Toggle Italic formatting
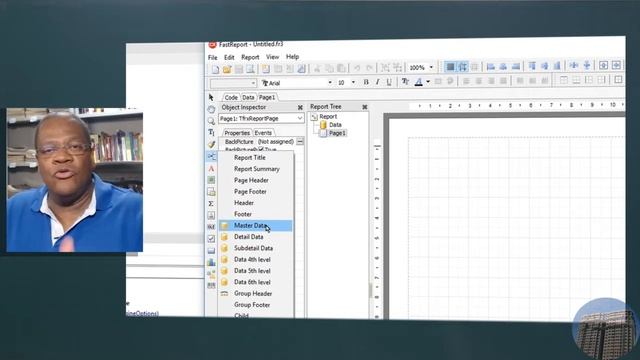 click(378, 82)
